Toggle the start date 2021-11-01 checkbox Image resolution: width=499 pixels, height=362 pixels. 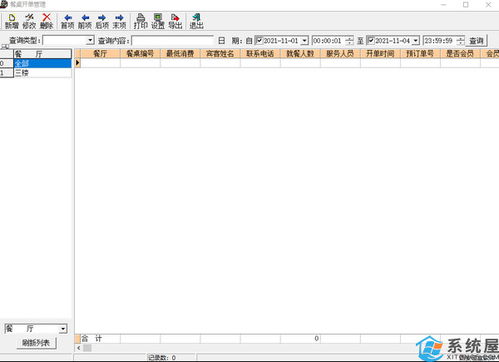click(x=259, y=41)
